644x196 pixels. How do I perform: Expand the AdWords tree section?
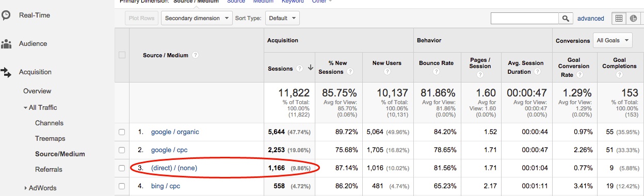click(x=25, y=188)
